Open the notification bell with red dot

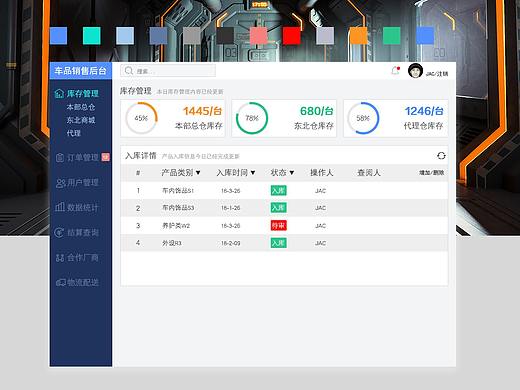(395, 71)
